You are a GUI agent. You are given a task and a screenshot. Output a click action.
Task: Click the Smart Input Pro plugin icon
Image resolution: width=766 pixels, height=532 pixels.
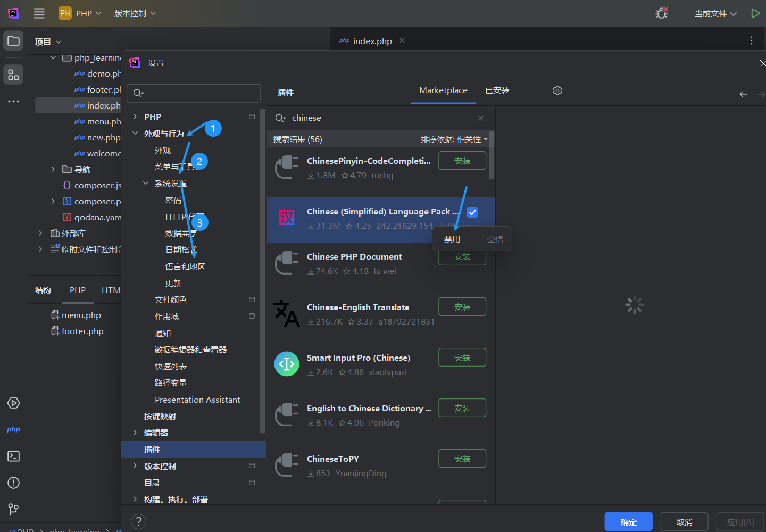click(287, 364)
